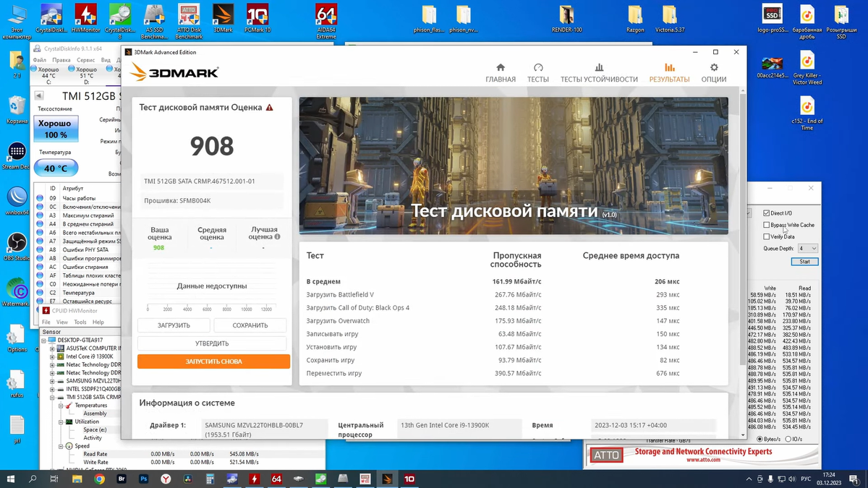The height and width of the screenshot is (488, 868).
Task: Switch to the AIDA64 taskbar icon
Action: pyautogui.click(x=276, y=479)
